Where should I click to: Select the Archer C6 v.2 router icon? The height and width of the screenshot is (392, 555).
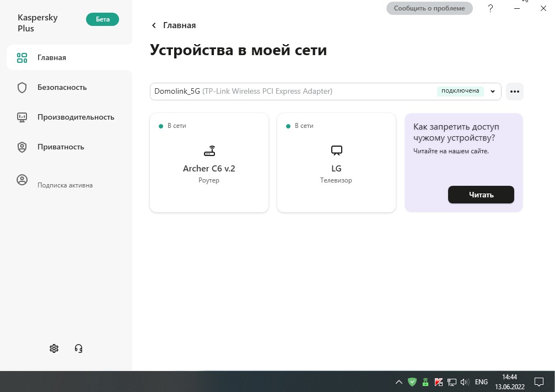[x=209, y=151]
